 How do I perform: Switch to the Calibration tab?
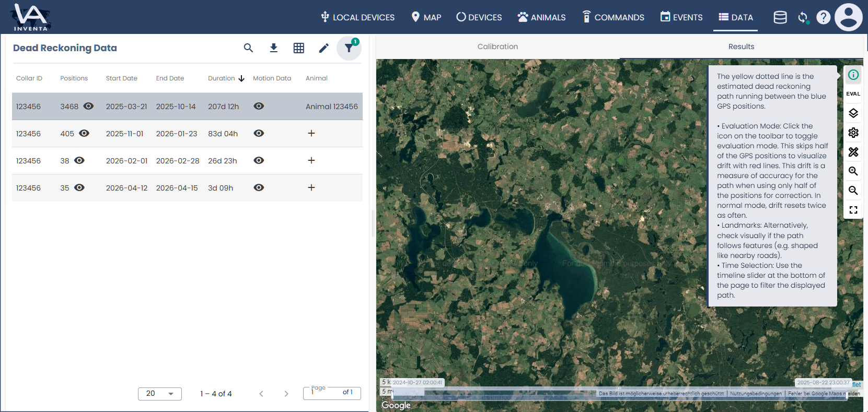(497, 46)
